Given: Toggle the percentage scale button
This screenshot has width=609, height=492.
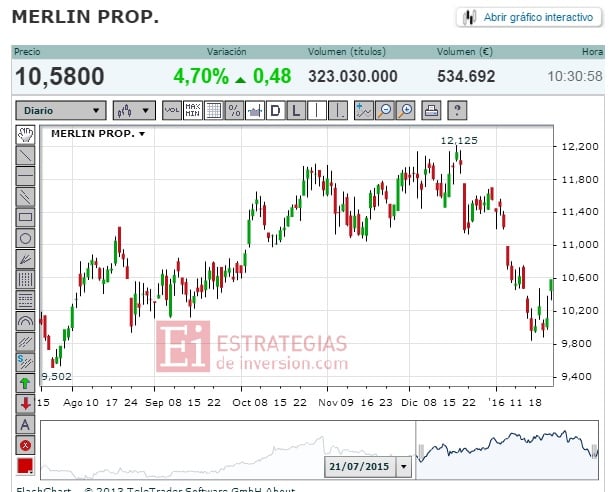Looking at the screenshot, I should pos(234,111).
